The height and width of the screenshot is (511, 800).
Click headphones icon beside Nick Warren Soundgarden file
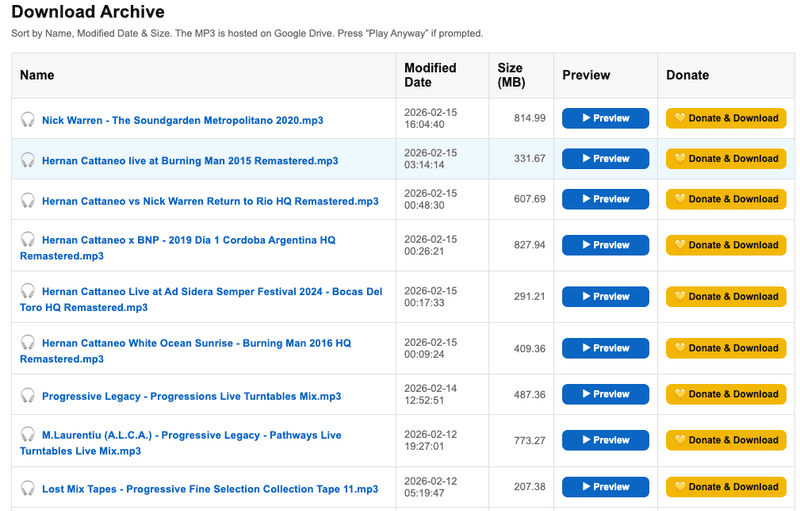coord(28,120)
